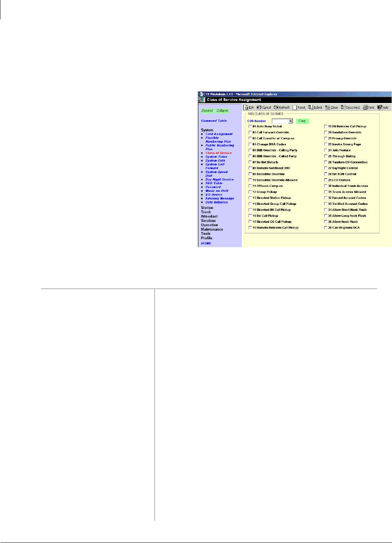
Task: Enable 16 Ext Call Pickup
Action: pos(250,216)
